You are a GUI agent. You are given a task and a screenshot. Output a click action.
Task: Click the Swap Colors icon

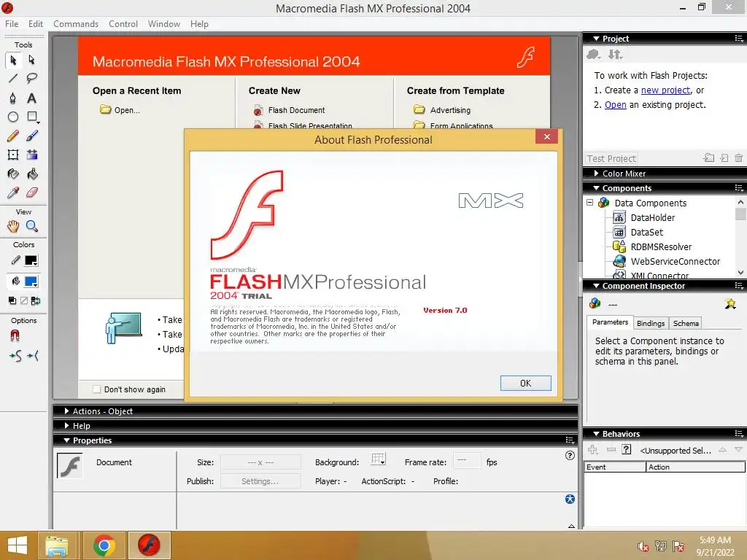[x=36, y=300]
